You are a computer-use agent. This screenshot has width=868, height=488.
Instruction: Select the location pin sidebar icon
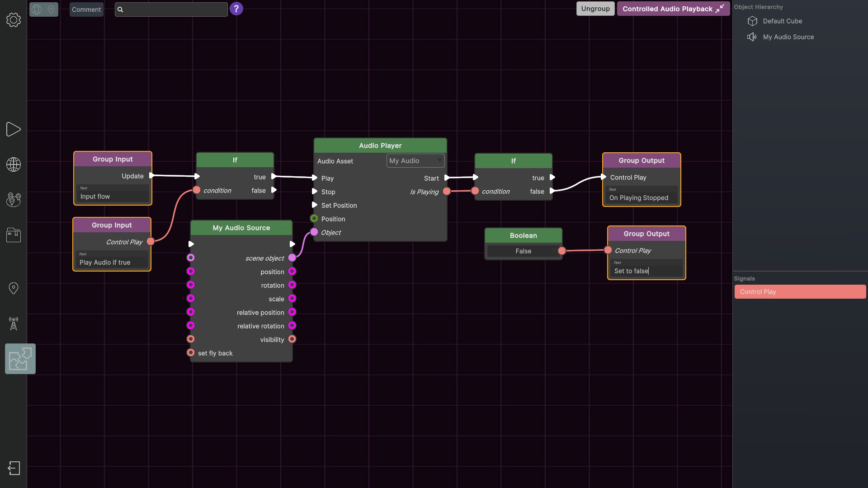click(13, 288)
